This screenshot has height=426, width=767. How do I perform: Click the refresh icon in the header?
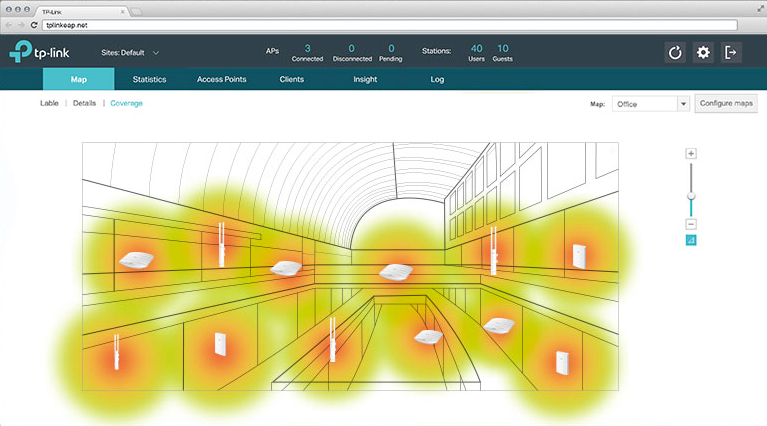[x=675, y=53]
